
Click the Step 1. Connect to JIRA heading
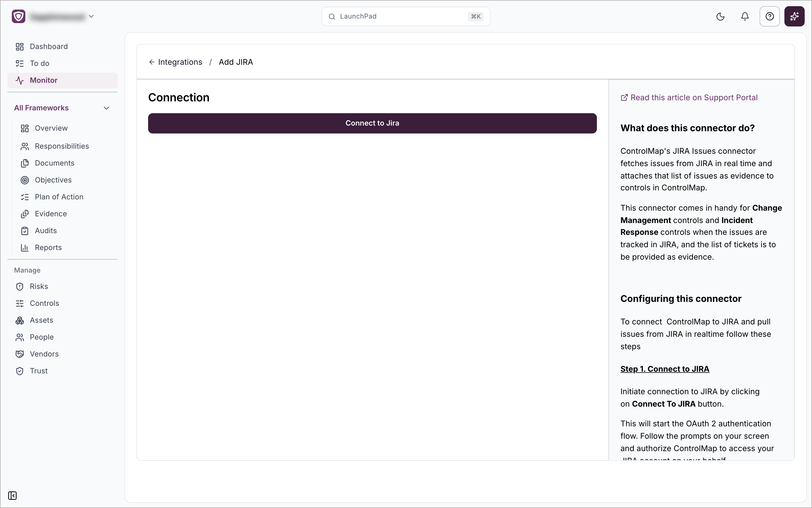click(x=664, y=369)
